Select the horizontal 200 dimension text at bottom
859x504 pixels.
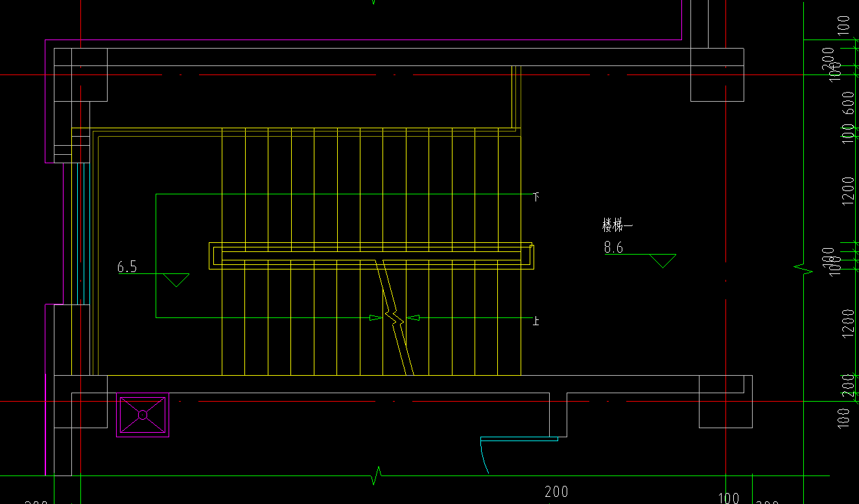556,492
